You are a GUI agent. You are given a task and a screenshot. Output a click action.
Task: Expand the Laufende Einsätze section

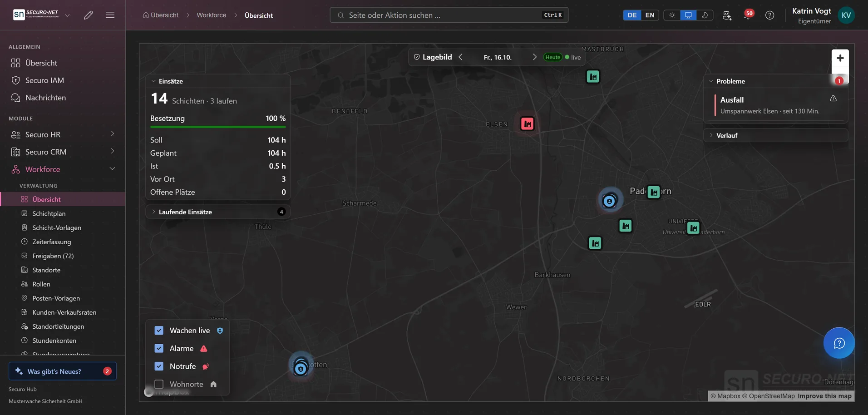click(218, 212)
